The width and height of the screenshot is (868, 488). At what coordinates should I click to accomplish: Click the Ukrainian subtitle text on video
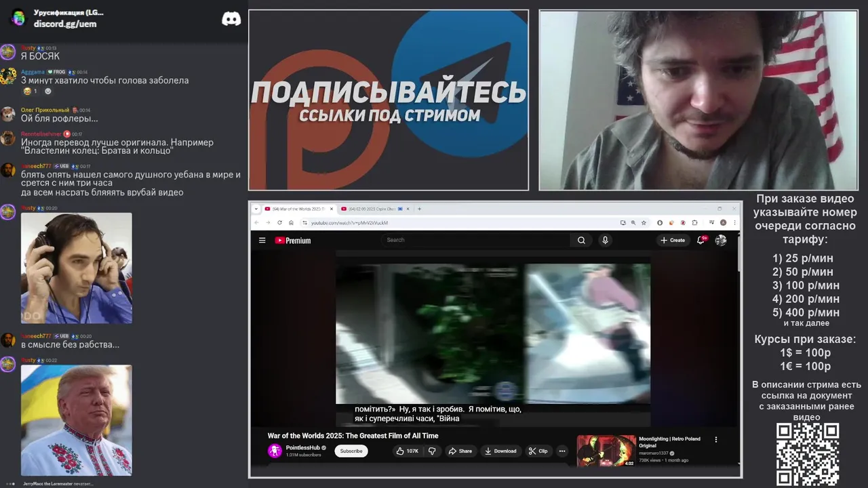(x=438, y=413)
